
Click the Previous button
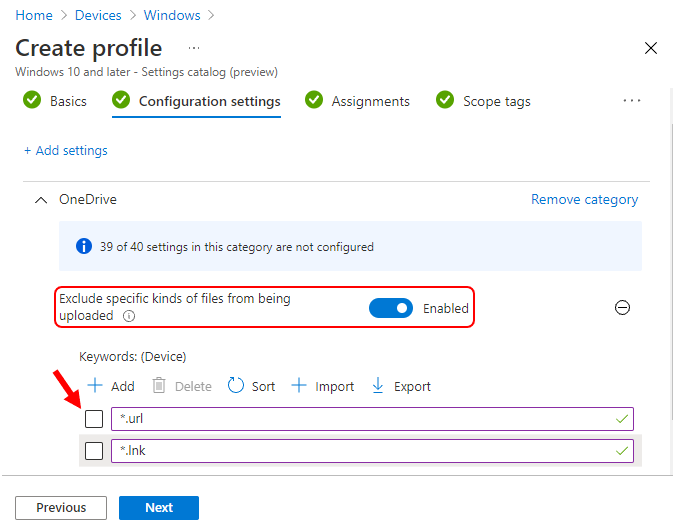[x=61, y=508]
